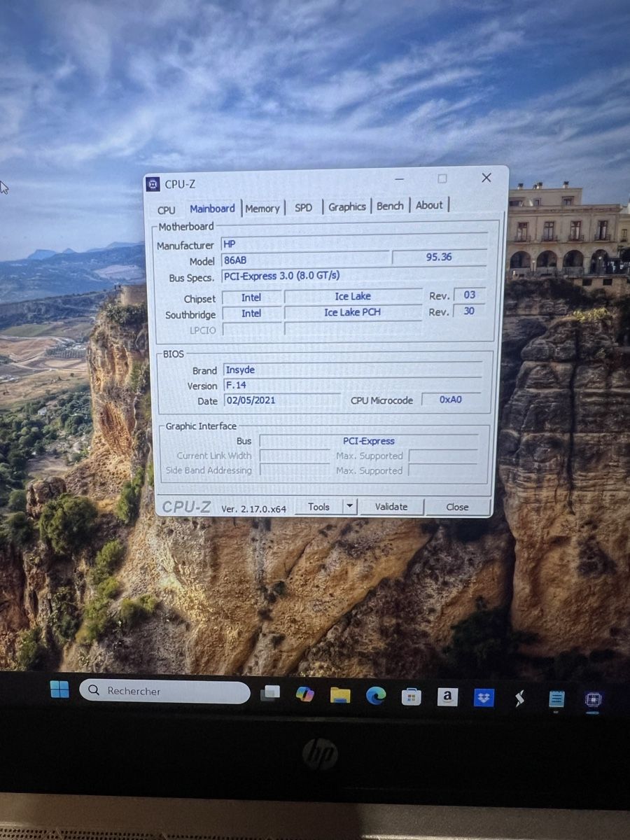Open Task View from the taskbar
Viewport: 630px width, 840px height.
(270, 693)
